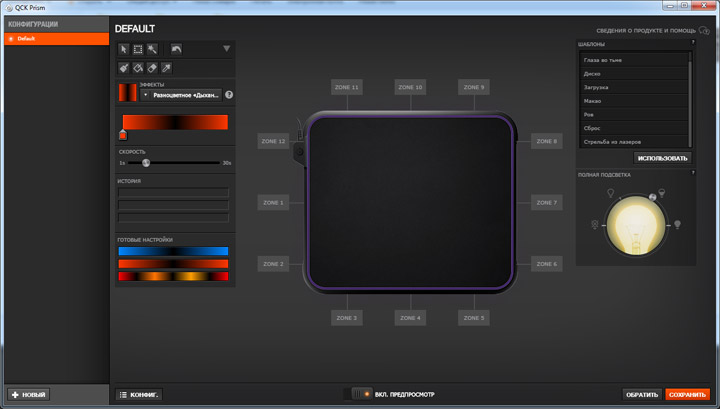Select the Загрузка template
Viewport: 720px width, 409px height.
(x=634, y=87)
